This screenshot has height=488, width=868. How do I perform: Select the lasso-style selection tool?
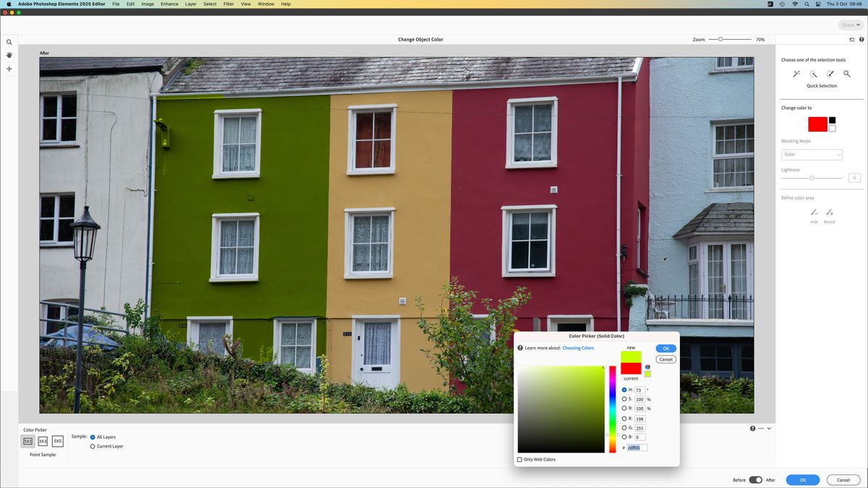click(x=813, y=73)
